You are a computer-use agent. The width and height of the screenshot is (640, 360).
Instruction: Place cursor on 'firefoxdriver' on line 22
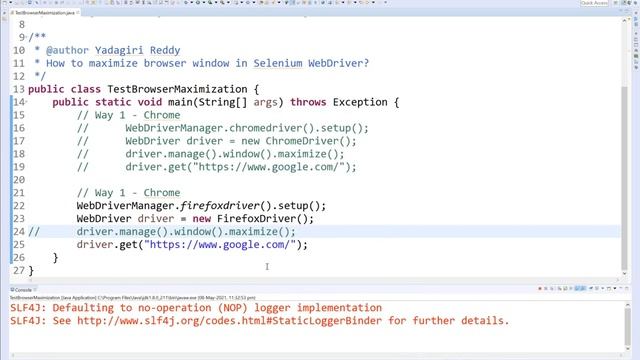click(220, 206)
